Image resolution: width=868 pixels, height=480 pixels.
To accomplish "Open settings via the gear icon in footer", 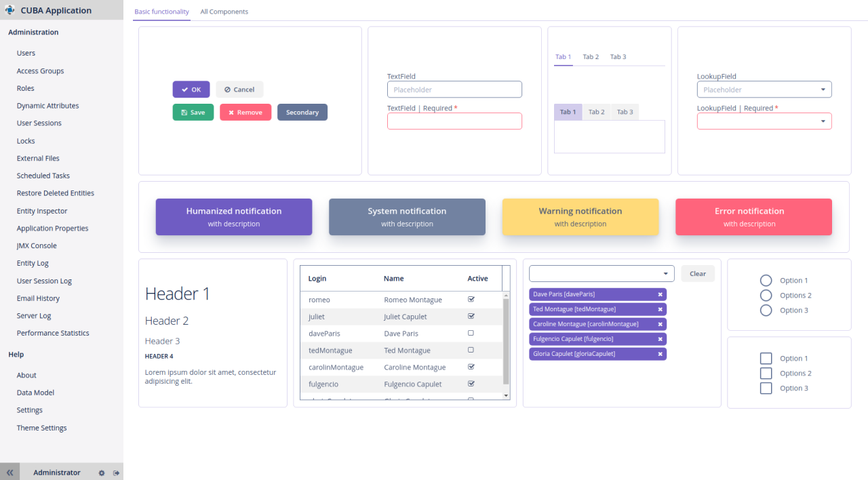I will pos(101,473).
